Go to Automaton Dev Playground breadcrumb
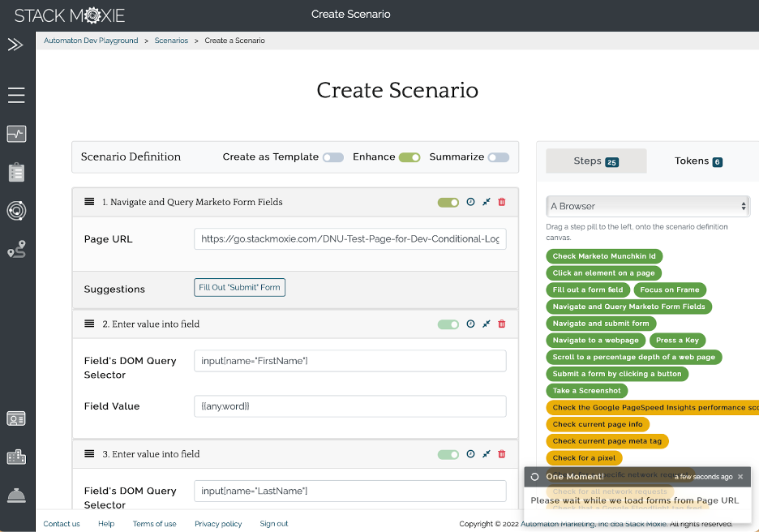 (x=91, y=41)
